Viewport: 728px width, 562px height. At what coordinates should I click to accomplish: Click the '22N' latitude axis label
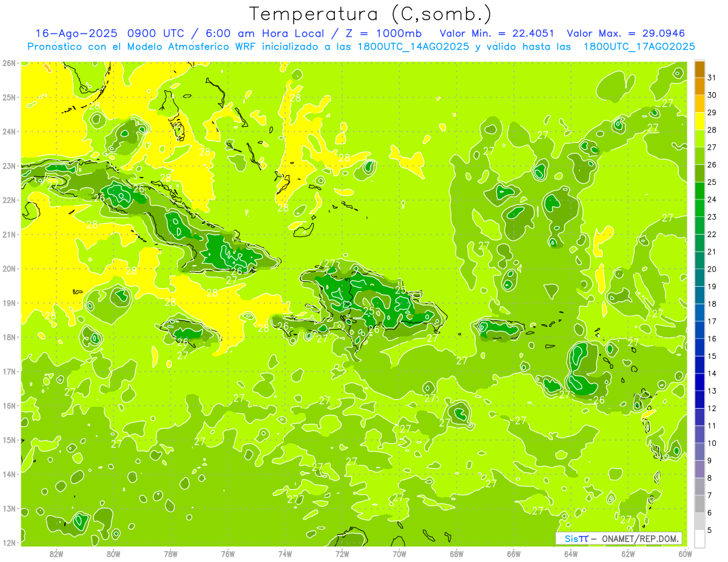[x=8, y=200]
